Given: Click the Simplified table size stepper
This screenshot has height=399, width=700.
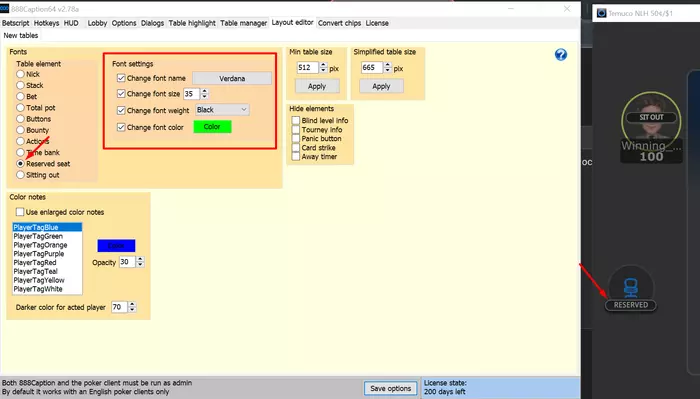Looking at the screenshot, I should click(x=388, y=68).
